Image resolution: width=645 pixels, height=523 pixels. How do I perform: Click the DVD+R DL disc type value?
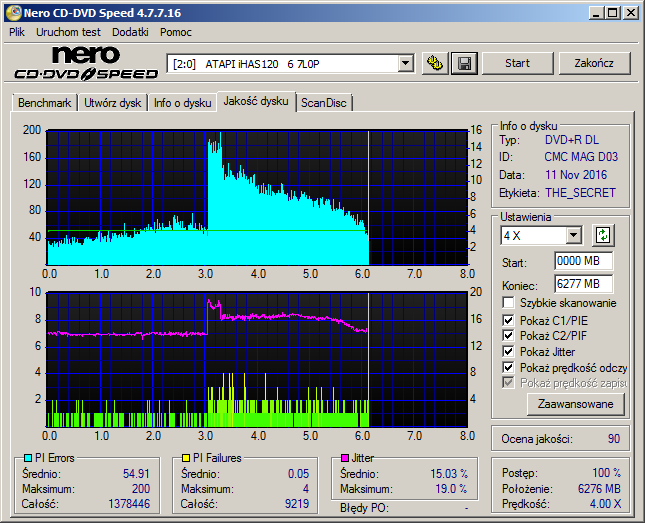click(x=572, y=140)
